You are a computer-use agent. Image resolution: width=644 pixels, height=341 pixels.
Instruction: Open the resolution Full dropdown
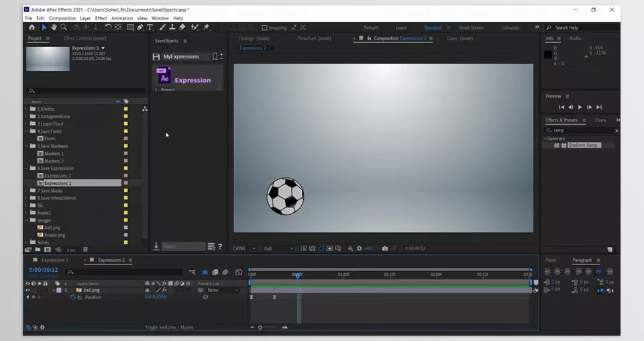279,248
